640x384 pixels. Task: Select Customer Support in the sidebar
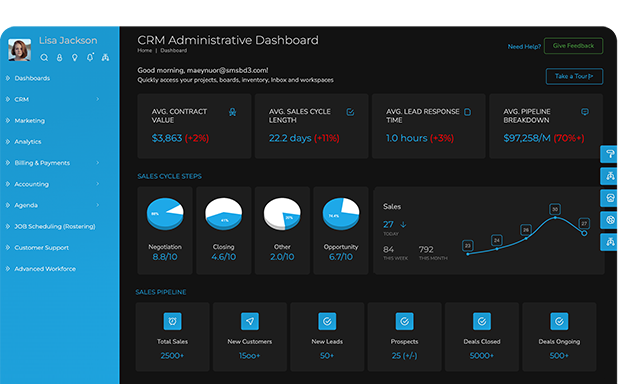[41, 248]
